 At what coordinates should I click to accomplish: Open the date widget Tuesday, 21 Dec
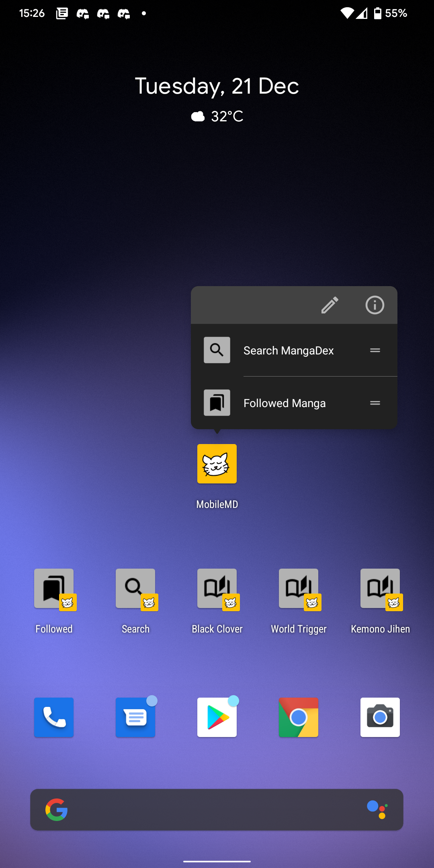217,86
